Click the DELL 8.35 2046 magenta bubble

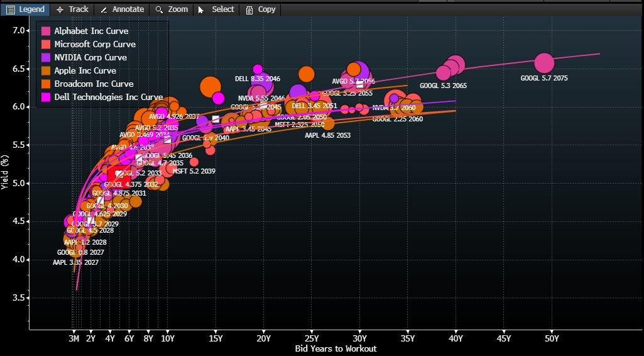click(258, 69)
